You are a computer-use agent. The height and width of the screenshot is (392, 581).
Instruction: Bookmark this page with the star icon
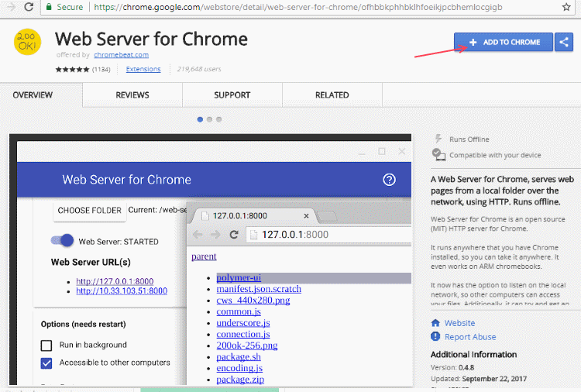coord(566,7)
